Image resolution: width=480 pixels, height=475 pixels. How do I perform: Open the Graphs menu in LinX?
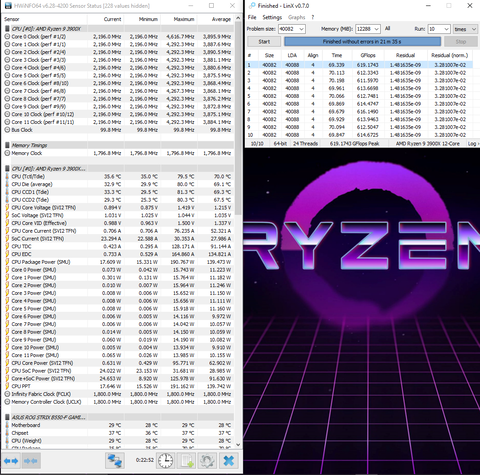tap(296, 17)
